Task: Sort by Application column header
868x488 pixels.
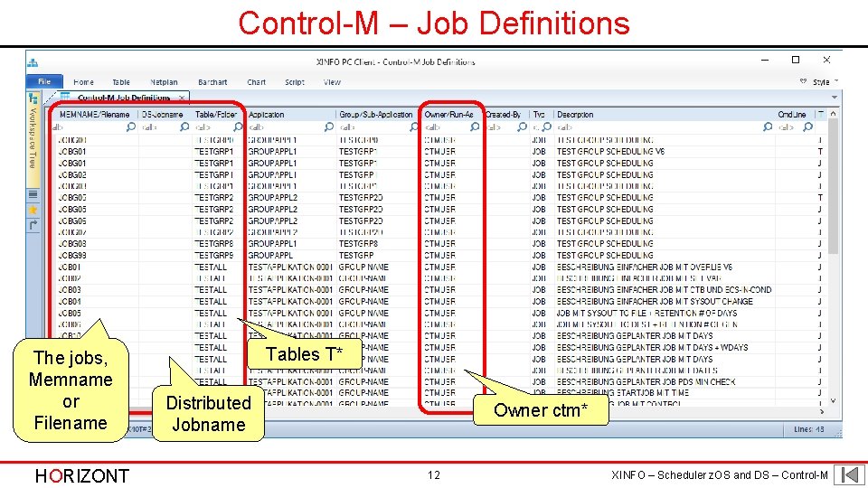Action: (x=266, y=115)
